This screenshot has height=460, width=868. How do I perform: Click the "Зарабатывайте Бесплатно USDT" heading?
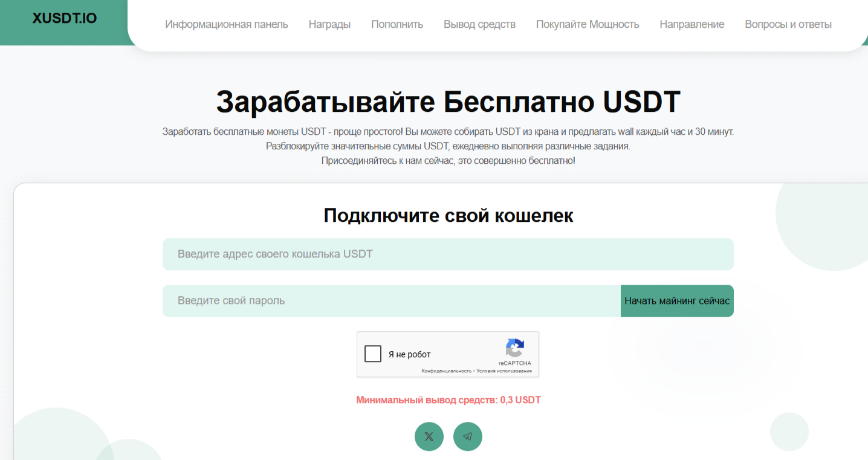[x=449, y=102]
